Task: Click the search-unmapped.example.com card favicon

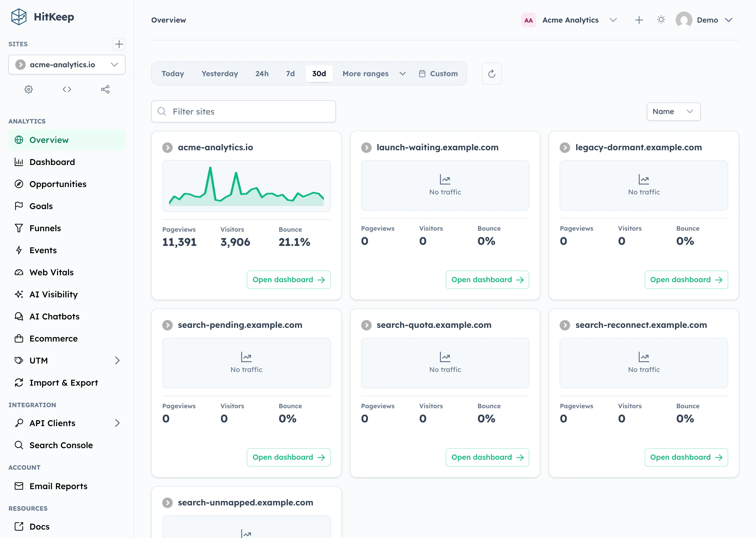Action: 167,503
